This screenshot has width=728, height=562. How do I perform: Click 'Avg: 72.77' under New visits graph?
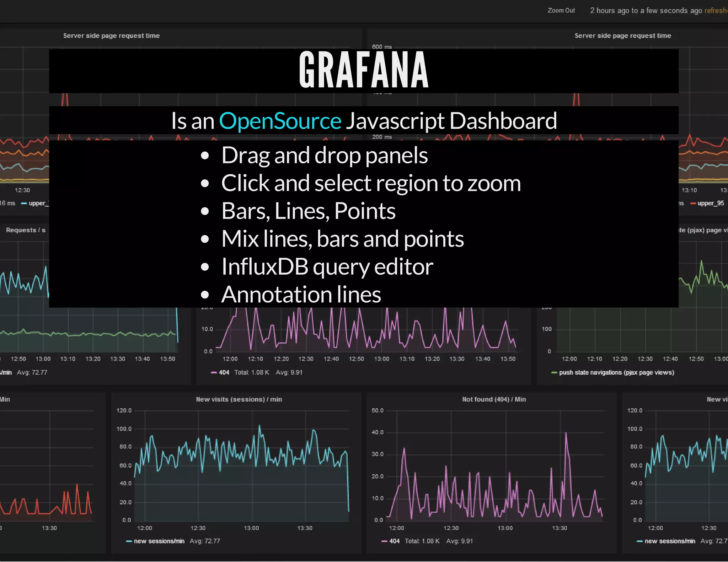click(x=205, y=541)
